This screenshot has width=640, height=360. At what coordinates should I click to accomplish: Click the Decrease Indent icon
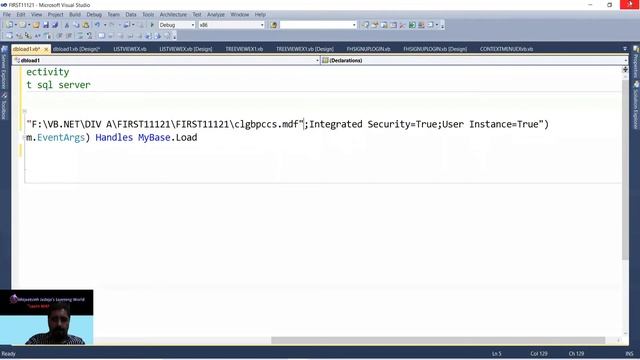[x=60, y=36]
